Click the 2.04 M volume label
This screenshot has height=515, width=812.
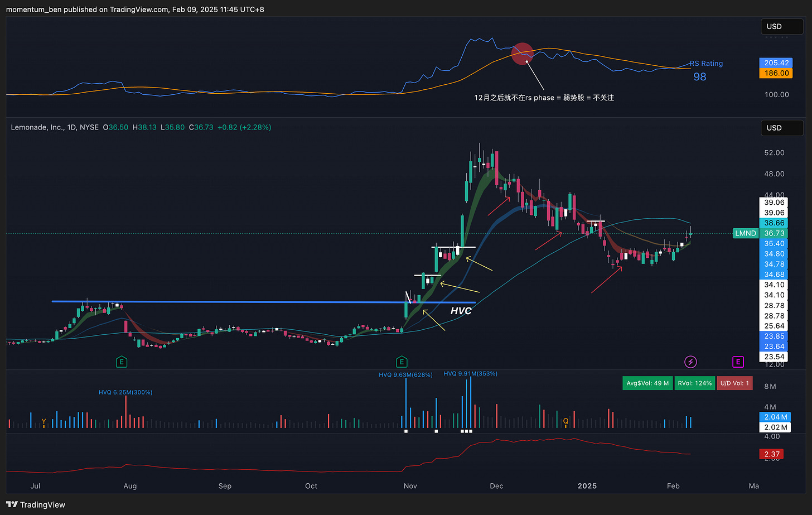(776, 417)
